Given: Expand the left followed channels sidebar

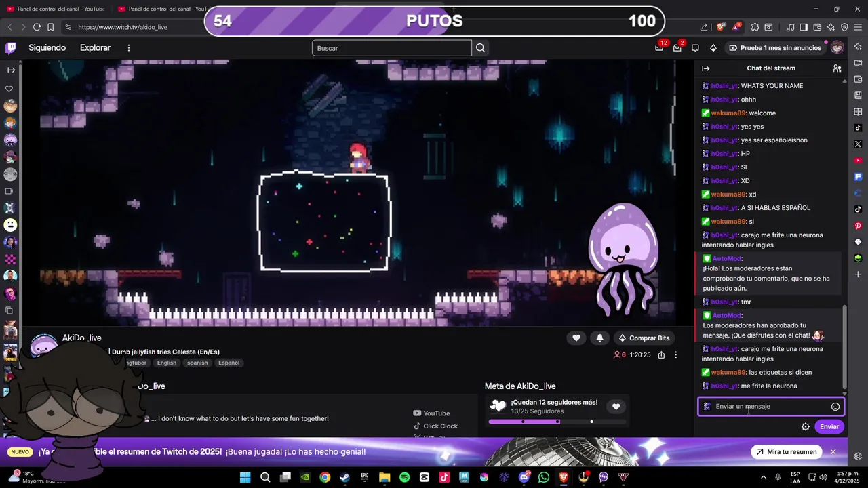Looking at the screenshot, I should click(x=11, y=70).
